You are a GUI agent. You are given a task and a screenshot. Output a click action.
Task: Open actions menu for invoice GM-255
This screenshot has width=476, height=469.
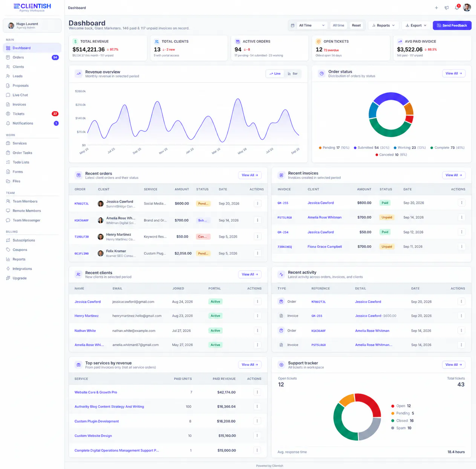click(462, 203)
